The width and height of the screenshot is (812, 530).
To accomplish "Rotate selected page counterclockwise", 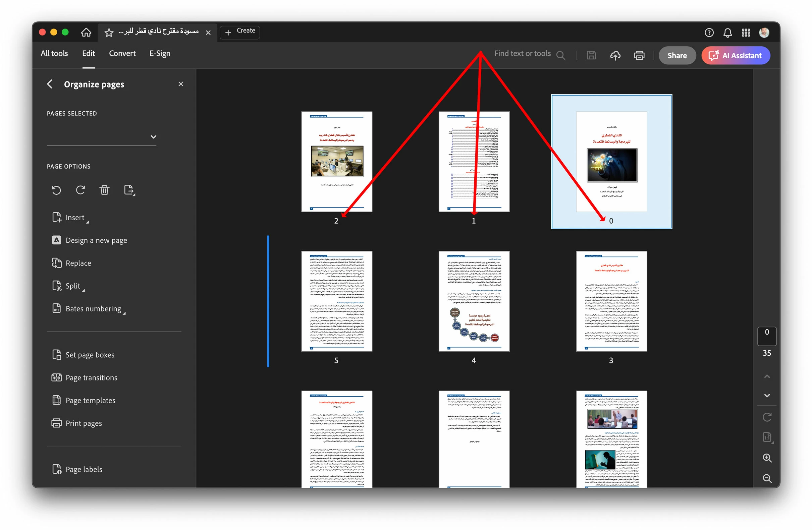I will [56, 190].
